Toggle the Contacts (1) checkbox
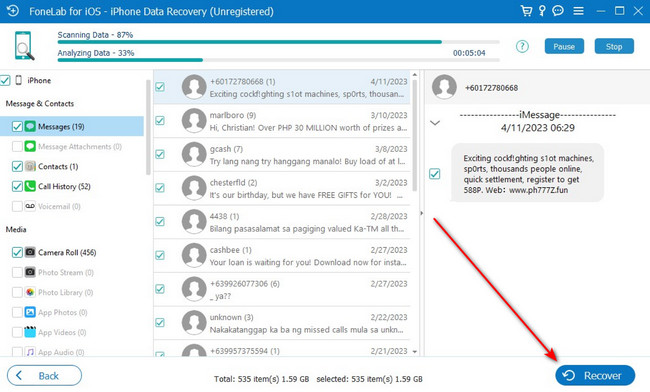The image size is (650, 392). coord(17,166)
